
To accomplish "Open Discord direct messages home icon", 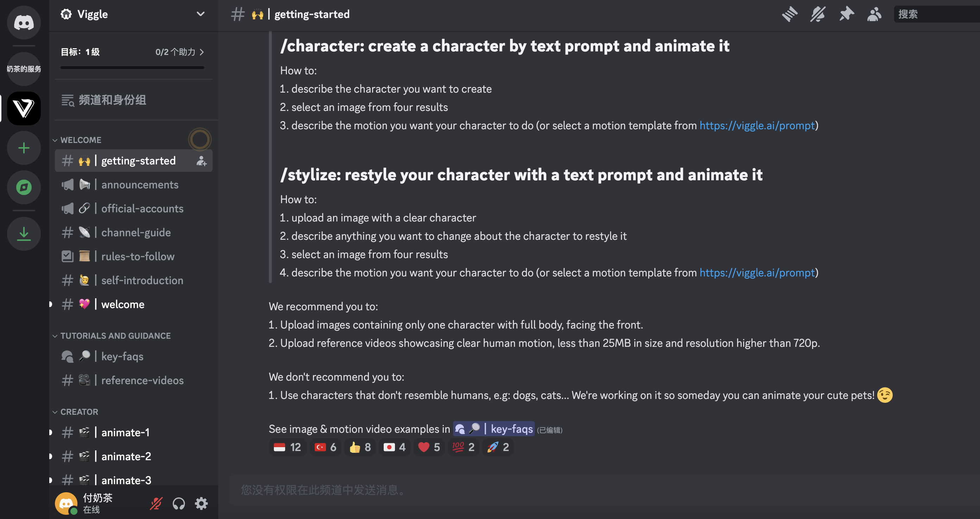I will coord(24,23).
